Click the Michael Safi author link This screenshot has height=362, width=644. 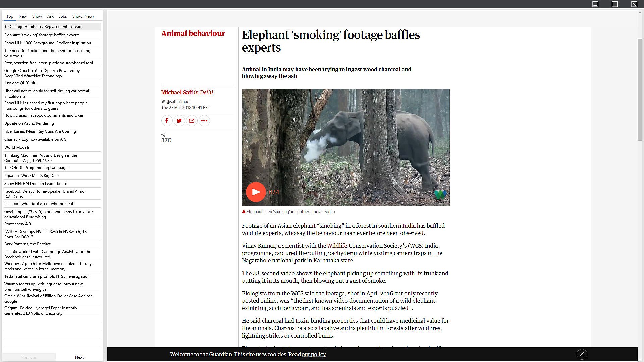point(177,92)
